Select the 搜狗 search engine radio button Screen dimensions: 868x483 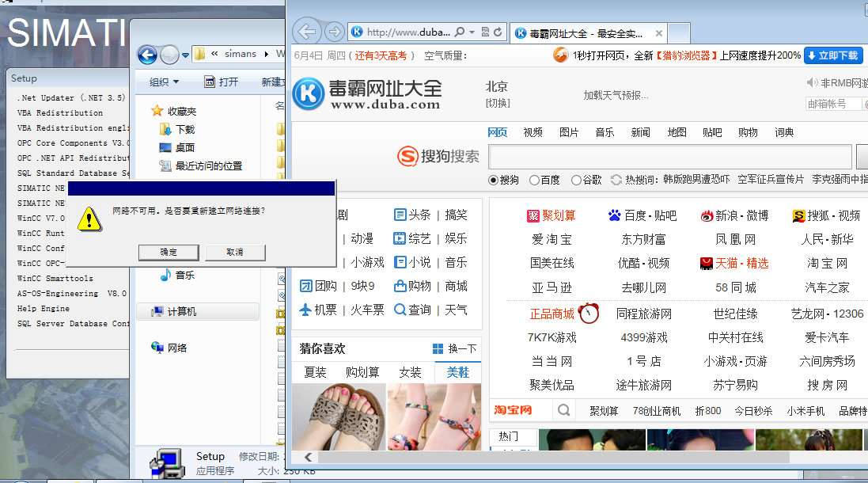coord(493,180)
